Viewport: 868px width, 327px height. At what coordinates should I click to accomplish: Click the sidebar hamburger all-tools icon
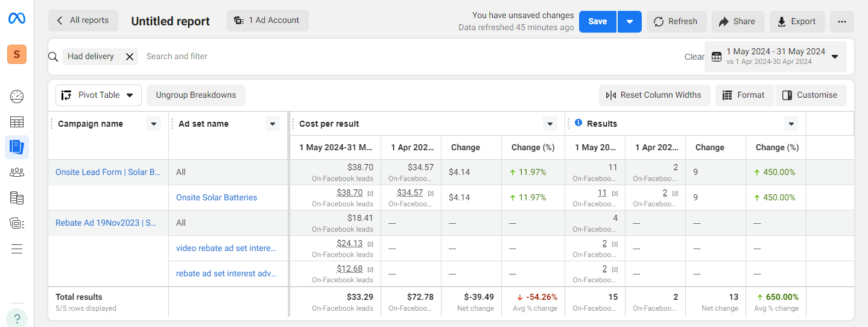(x=17, y=249)
